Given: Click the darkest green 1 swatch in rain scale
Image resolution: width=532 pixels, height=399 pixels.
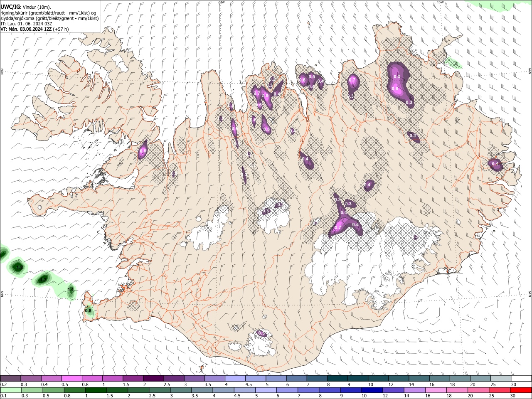Looking at the screenshot, I should point(96,390).
